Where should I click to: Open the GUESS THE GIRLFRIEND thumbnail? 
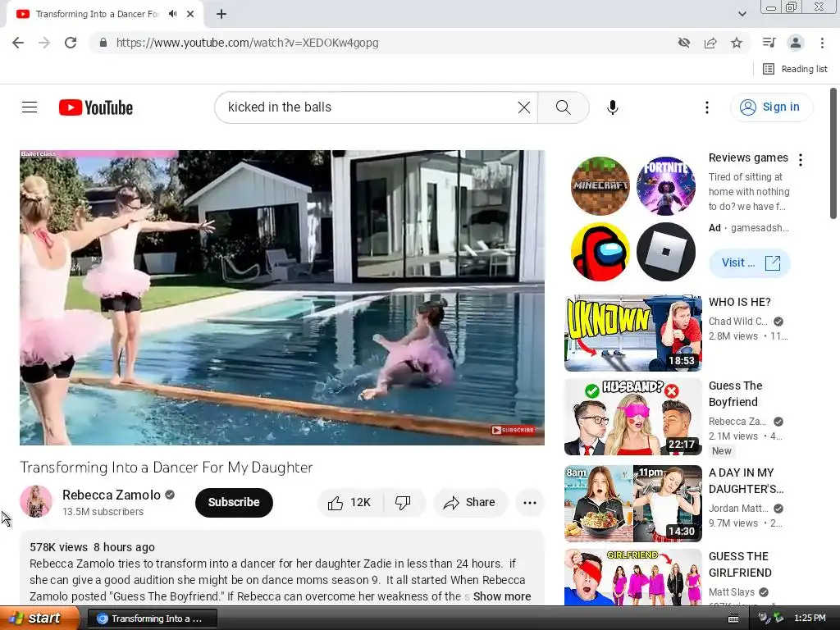(x=633, y=577)
